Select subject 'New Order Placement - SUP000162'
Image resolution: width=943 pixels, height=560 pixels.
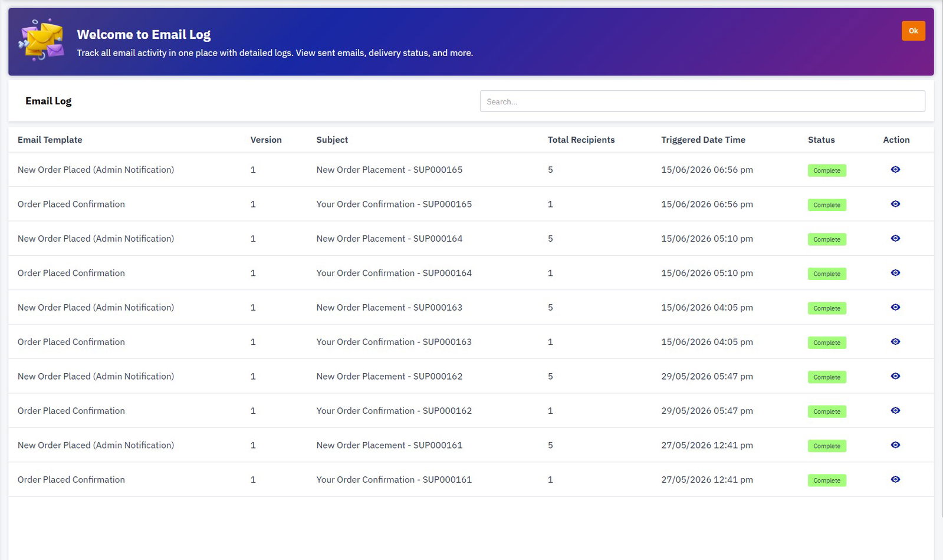(389, 377)
